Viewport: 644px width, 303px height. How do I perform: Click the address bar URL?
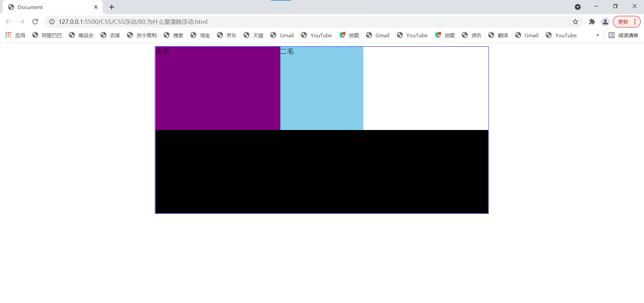point(133,22)
